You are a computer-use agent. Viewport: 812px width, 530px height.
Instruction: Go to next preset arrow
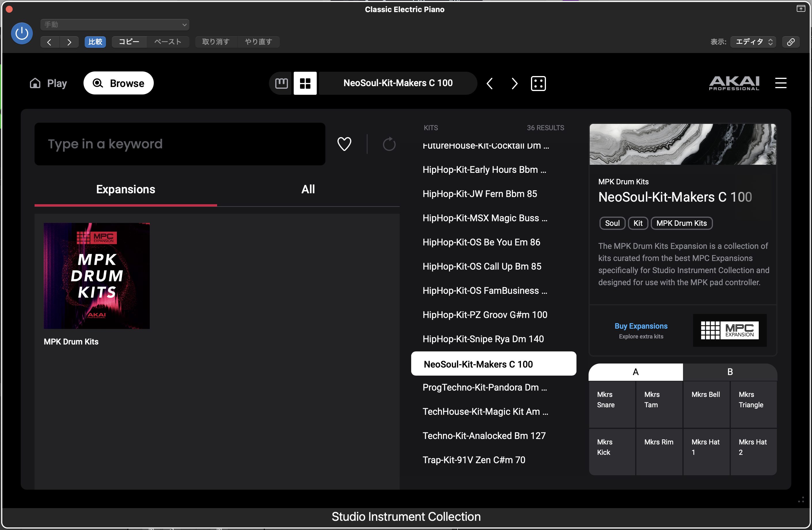tap(514, 83)
